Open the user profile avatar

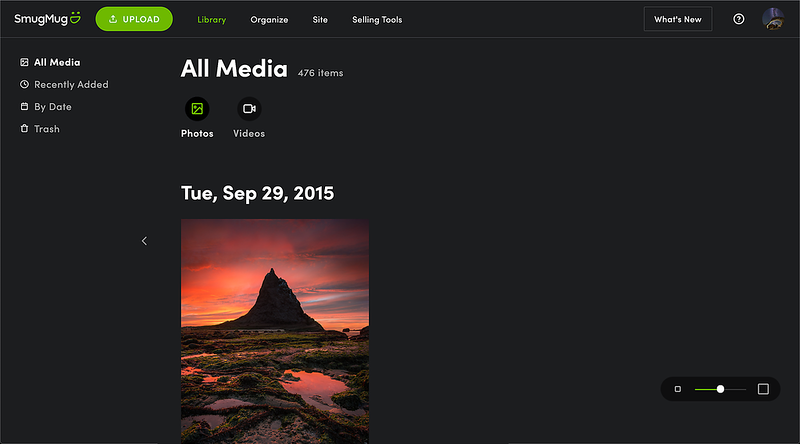point(772,19)
